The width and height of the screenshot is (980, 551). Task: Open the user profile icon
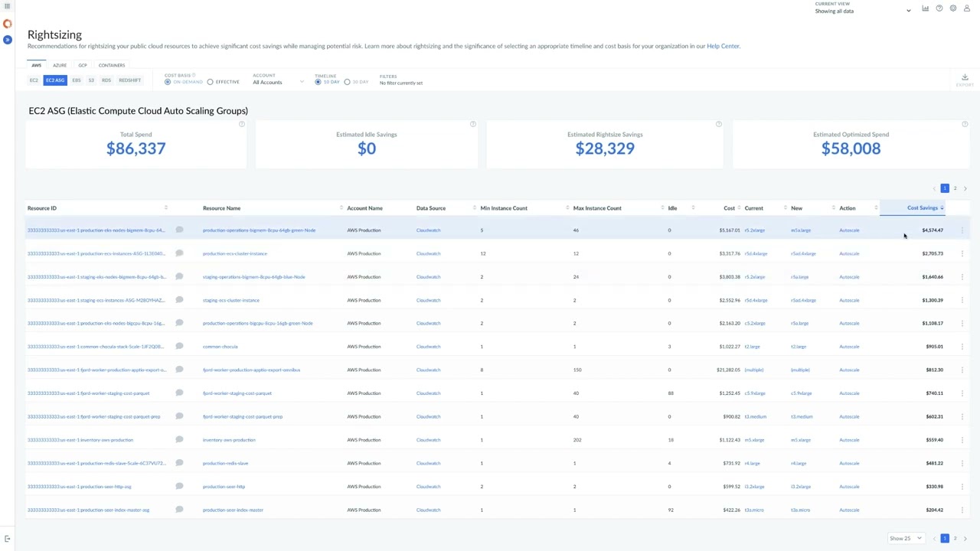[967, 8]
